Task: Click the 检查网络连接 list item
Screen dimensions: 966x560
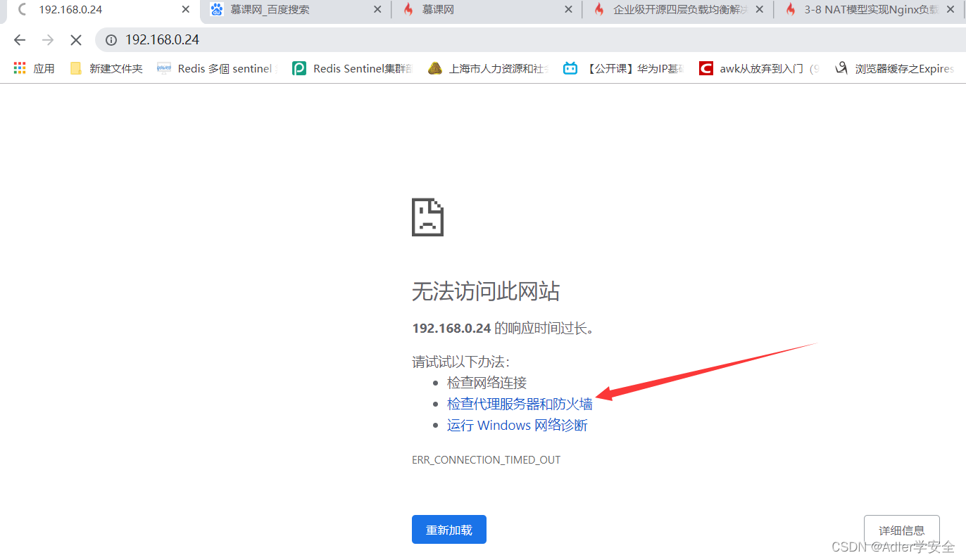Action: tap(487, 383)
